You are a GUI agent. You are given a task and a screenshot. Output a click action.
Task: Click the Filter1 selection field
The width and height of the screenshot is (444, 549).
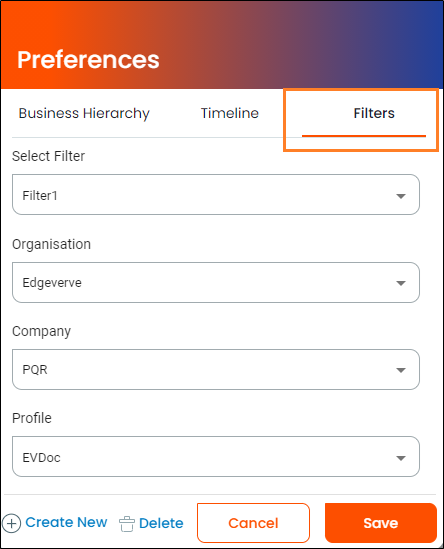pyautogui.click(x=216, y=195)
